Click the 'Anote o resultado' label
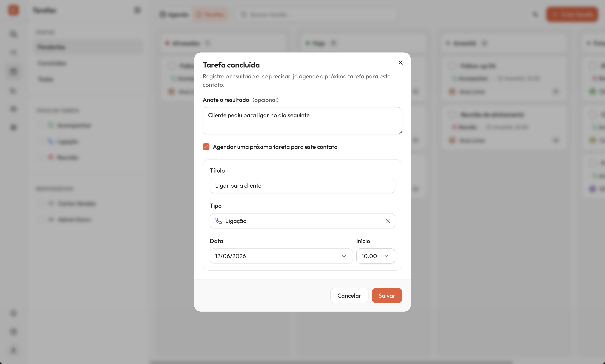Image resolution: width=605 pixels, height=364 pixels. click(x=226, y=100)
